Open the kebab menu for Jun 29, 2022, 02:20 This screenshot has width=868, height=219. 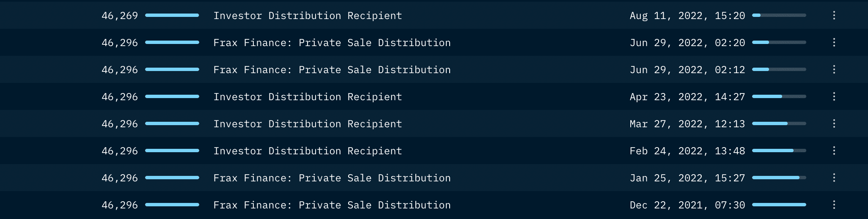[834, 43]
